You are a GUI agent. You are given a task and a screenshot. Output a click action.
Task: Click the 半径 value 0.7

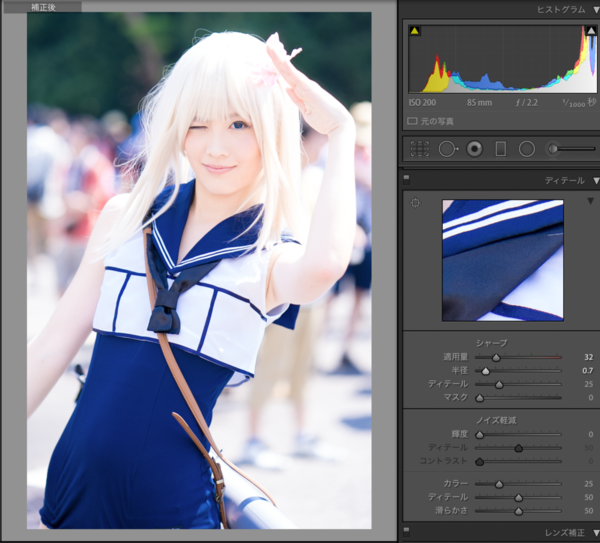[588, 370]
